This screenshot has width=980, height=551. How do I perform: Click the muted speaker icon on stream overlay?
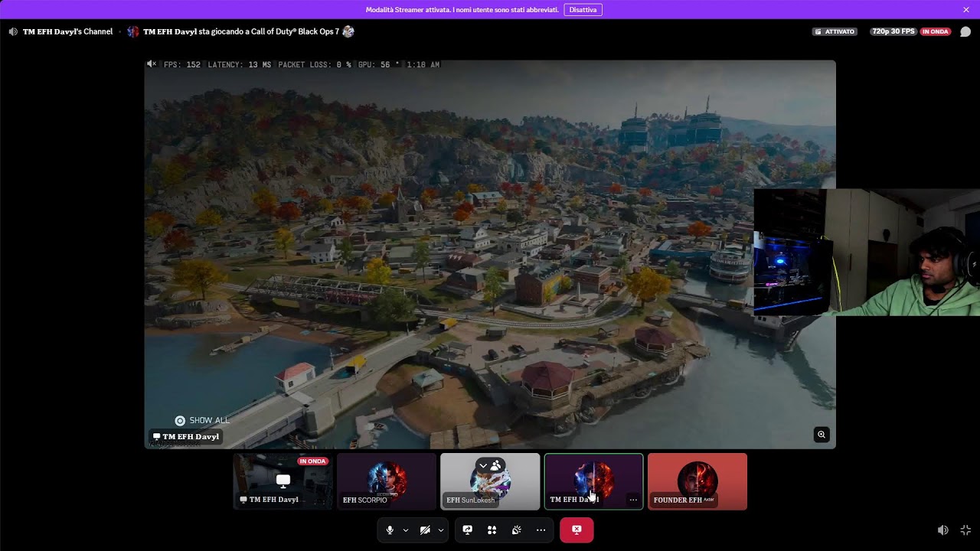(152, 64)
